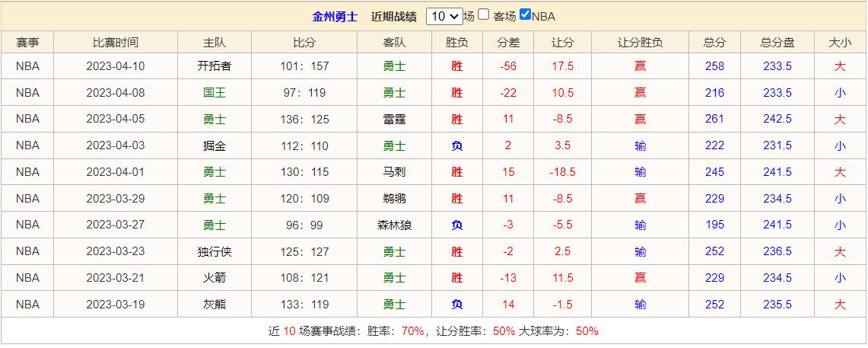This screenshot has width=868, height=348.
Task: Click the date 2023-04-10
Action: click(x=116, y=66)
